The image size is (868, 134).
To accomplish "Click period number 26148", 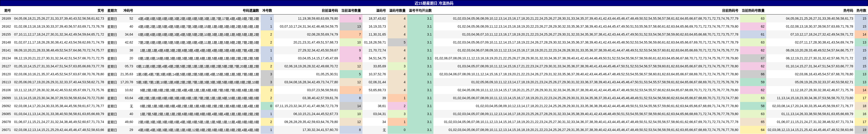I will 6,43.
